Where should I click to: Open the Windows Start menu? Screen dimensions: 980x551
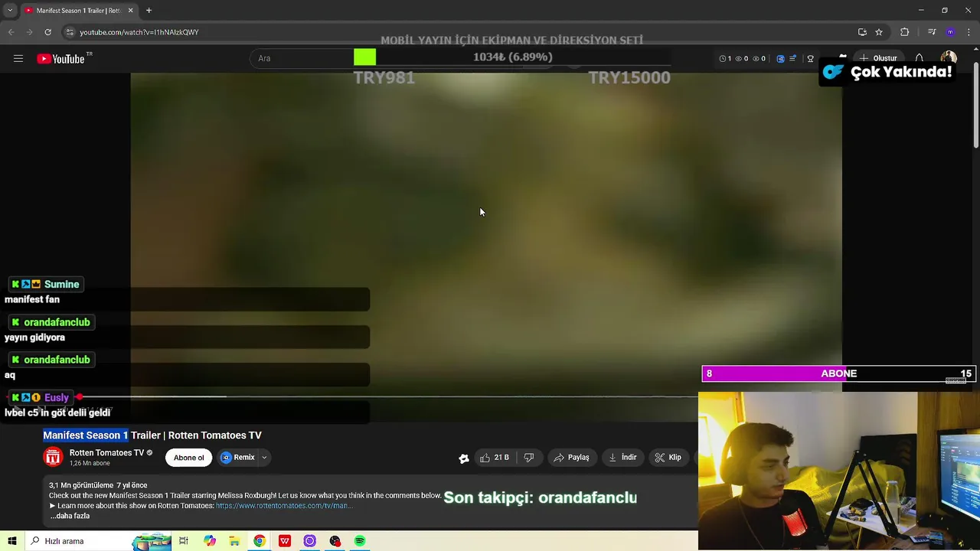(x=12, y=541)
